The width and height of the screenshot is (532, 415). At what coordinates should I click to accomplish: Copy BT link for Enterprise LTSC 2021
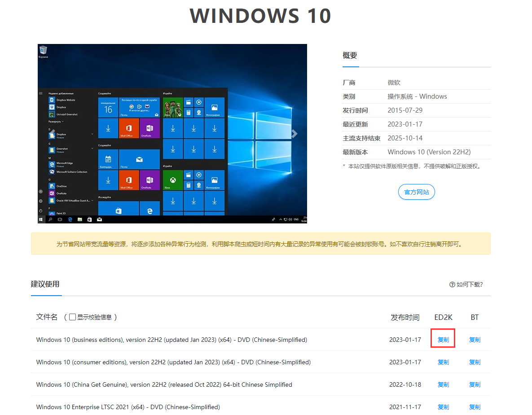pos(475,407)
